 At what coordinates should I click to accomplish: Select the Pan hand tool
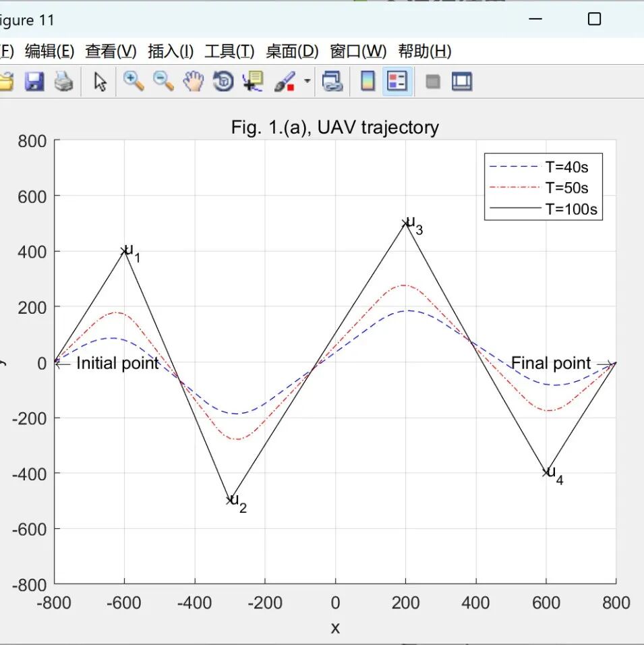(194, 81)
